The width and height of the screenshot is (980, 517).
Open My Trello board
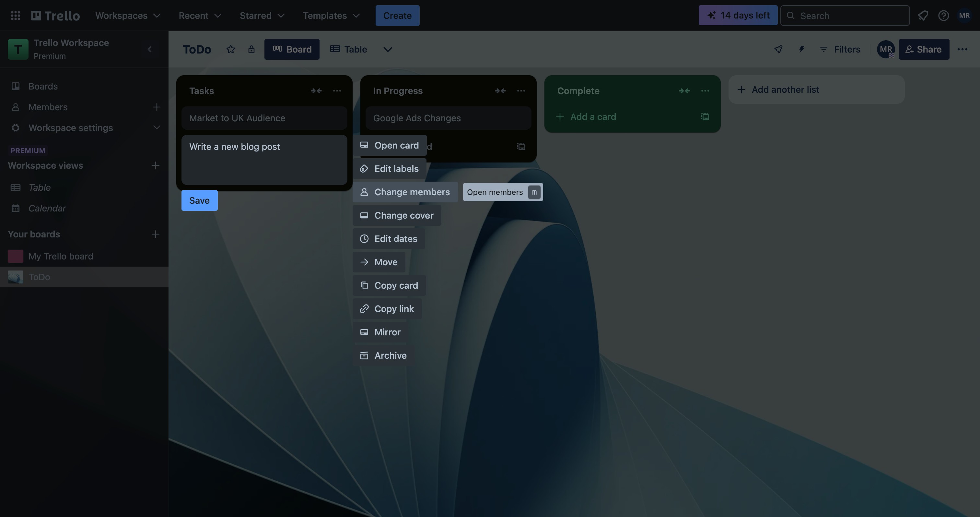click(x=84, y=256)
